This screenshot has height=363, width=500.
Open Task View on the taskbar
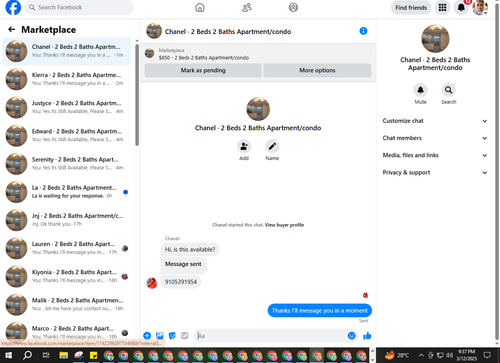point(46,355)
